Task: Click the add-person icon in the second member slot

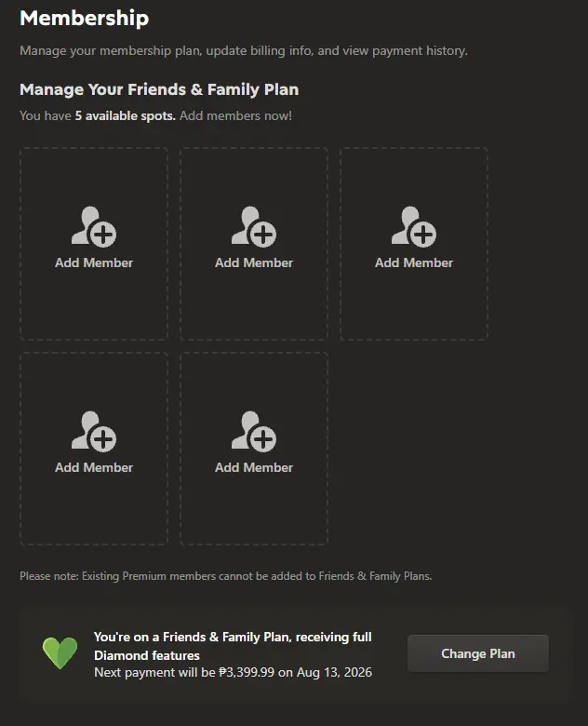Action: coord(254,226)
